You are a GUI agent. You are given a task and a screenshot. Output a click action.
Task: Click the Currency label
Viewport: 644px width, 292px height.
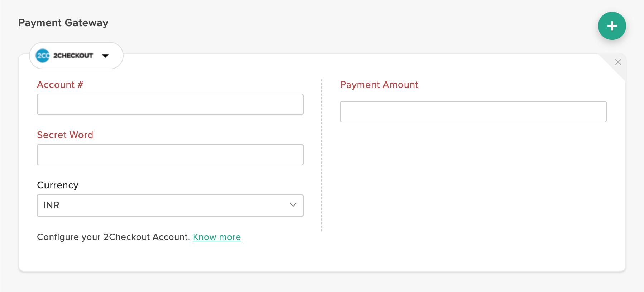click(58, 185)
